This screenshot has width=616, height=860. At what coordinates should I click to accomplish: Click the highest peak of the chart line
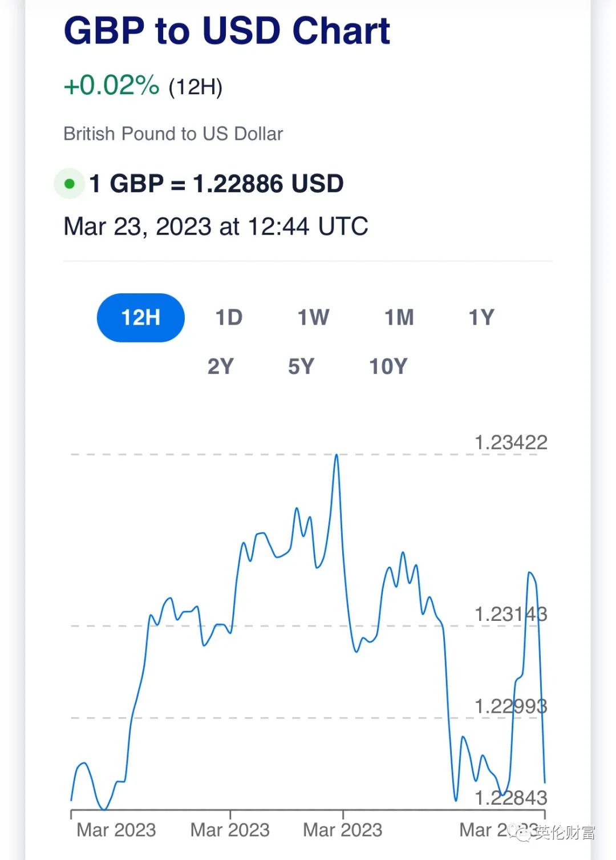pyautogui.click(x=337, y=455)
